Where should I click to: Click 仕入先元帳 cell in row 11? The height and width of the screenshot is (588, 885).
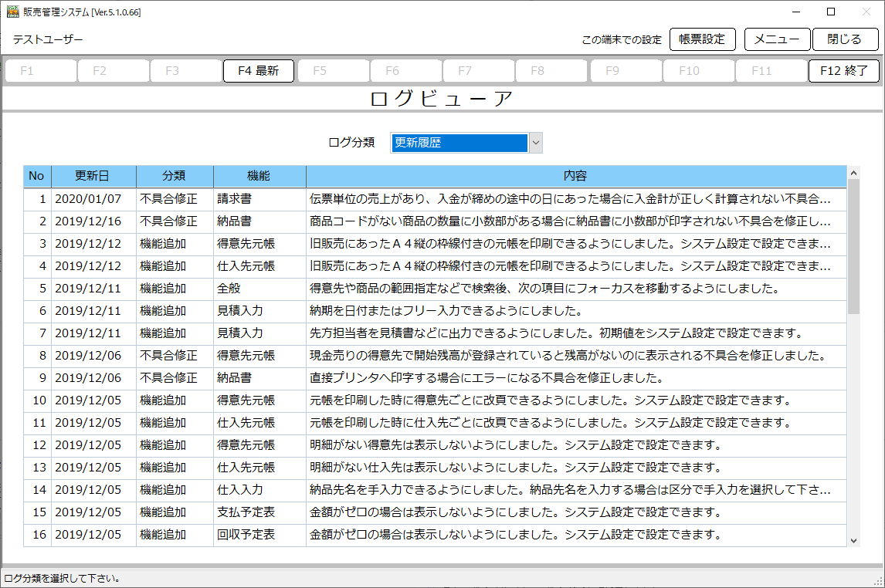[x=259, y=423]
